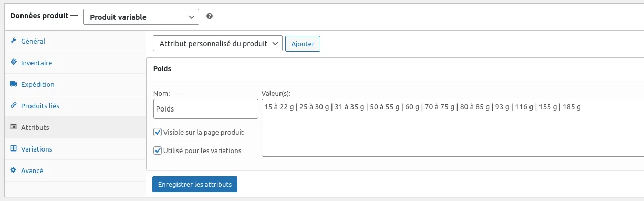This screenshot has height=201, width=644.
Task: Uncheck Visible sur la page produit
Action: click(158, 132)
